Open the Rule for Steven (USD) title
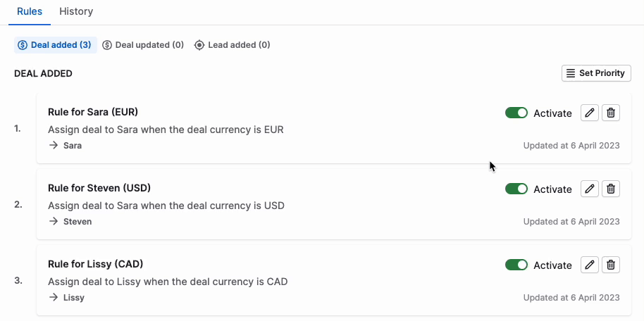The image size is (644, 321). [99, 188]
